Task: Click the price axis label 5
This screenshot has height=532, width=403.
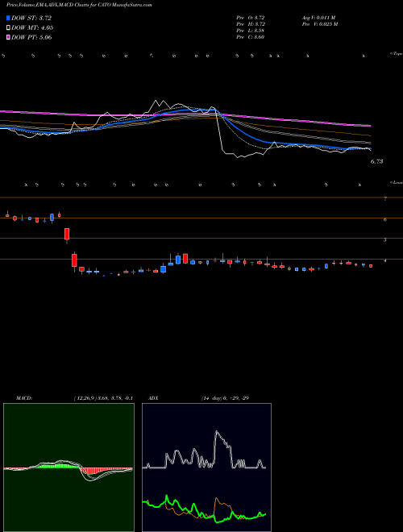Action: 385,240
